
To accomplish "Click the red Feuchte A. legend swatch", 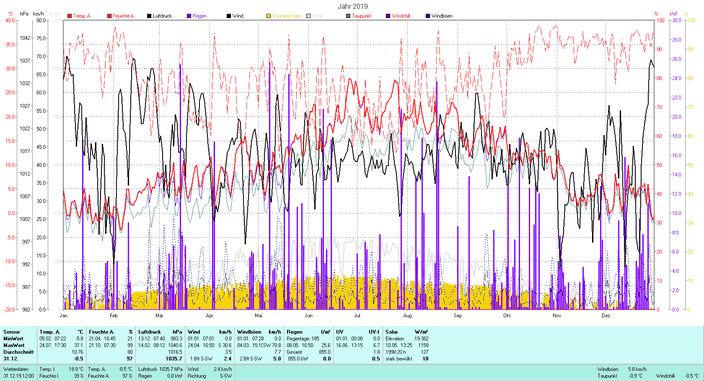I will tap(110, 16).
